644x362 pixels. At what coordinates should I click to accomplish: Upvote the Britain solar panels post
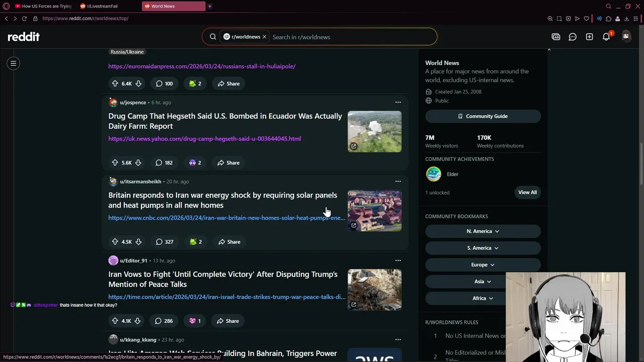(115, 242)
